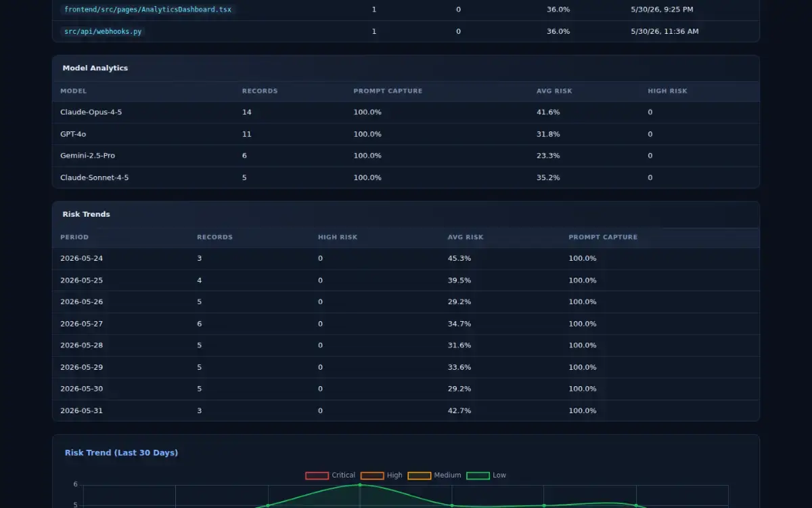Screen dimensions: 812x508
Task: Select the GPT-4o model row
Action: tap(406, 134)
